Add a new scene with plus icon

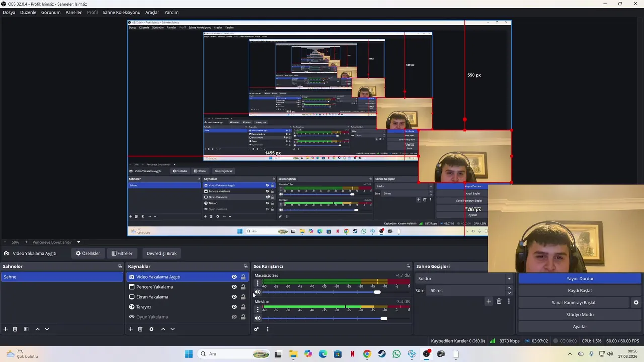[6, 329]
